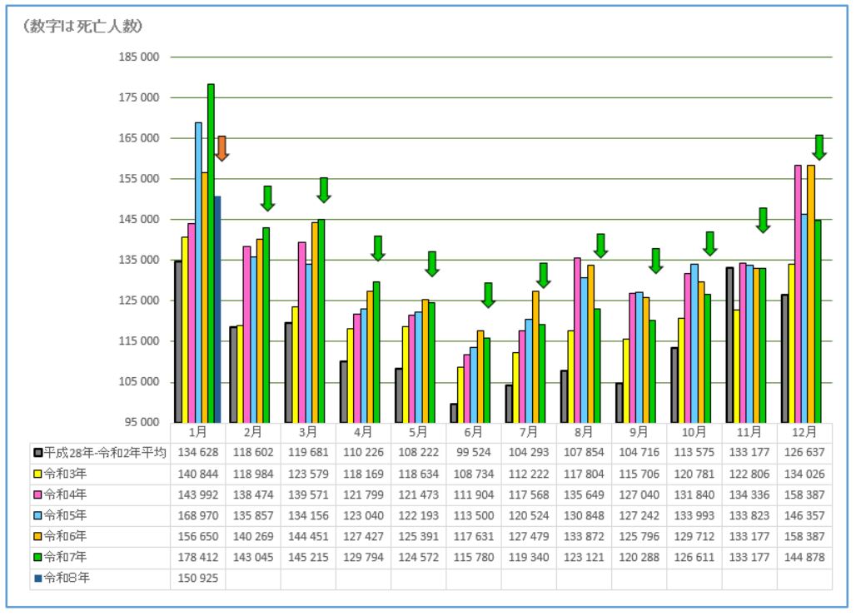Image resolution: width=856 pixels, height=616 pixels.
Task: Click the green arrow above December bars
Action: pyautogui.click(x=819, y=147)
